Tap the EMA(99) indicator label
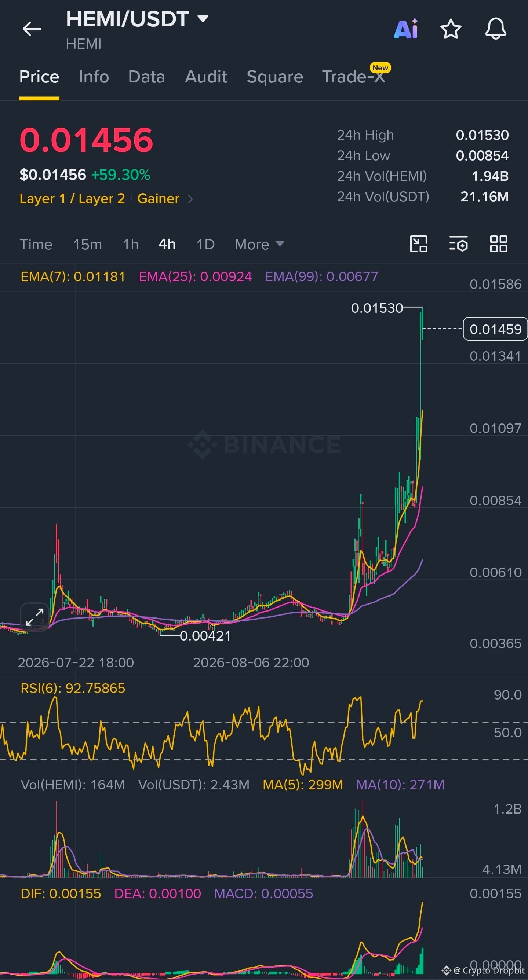The height and width of the screenshot is (980, 528). [322, 276]
